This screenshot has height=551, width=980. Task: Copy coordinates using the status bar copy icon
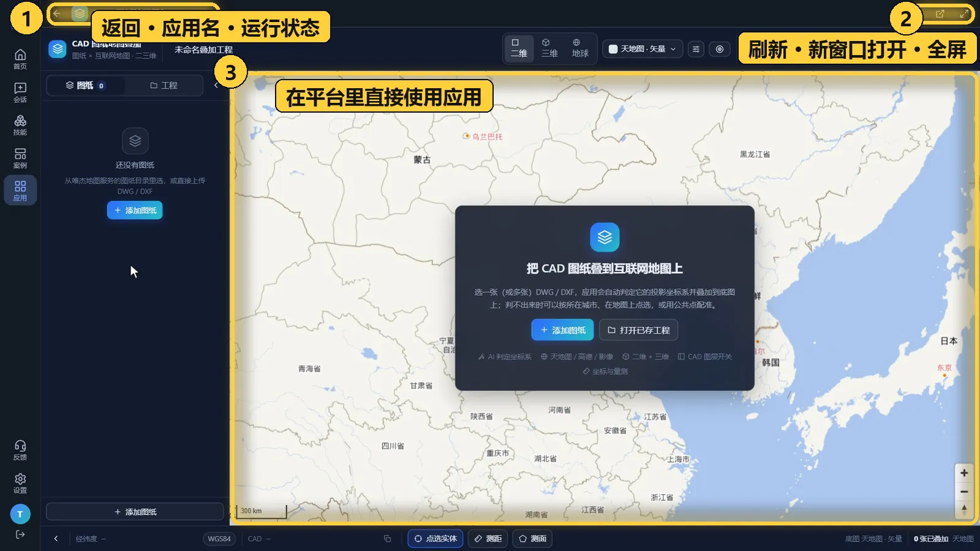tap(387, 539)
